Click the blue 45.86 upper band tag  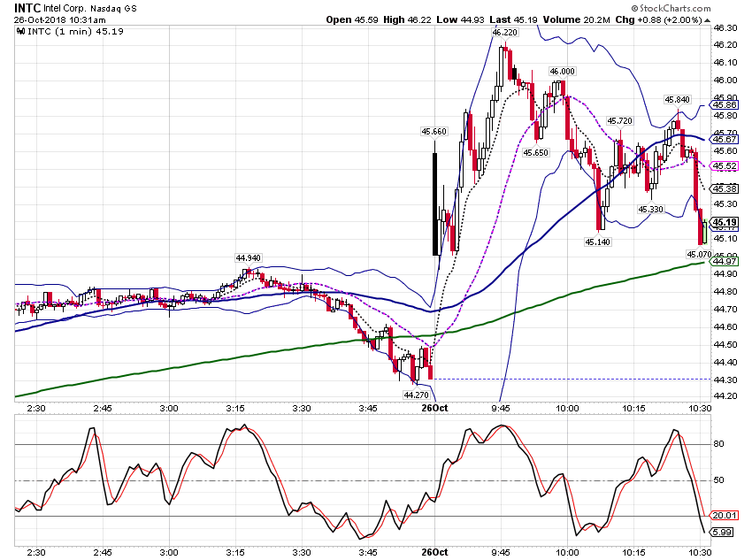(725, 105)
